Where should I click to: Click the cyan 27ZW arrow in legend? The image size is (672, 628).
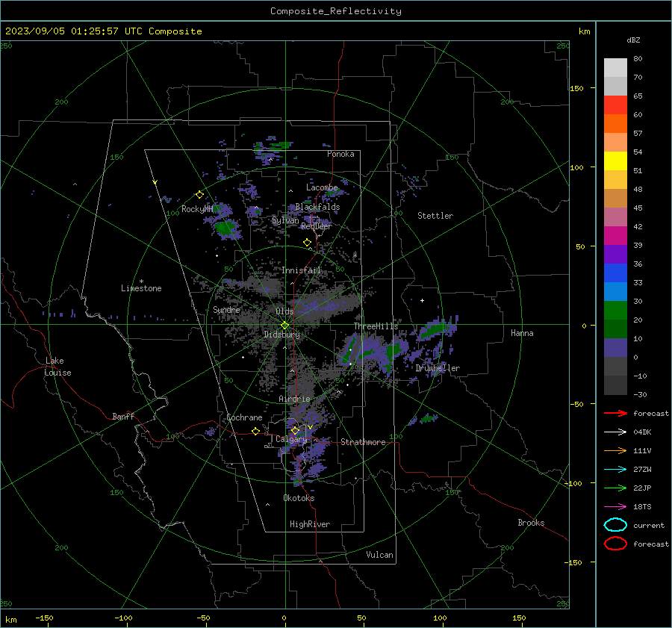[615, 470]
